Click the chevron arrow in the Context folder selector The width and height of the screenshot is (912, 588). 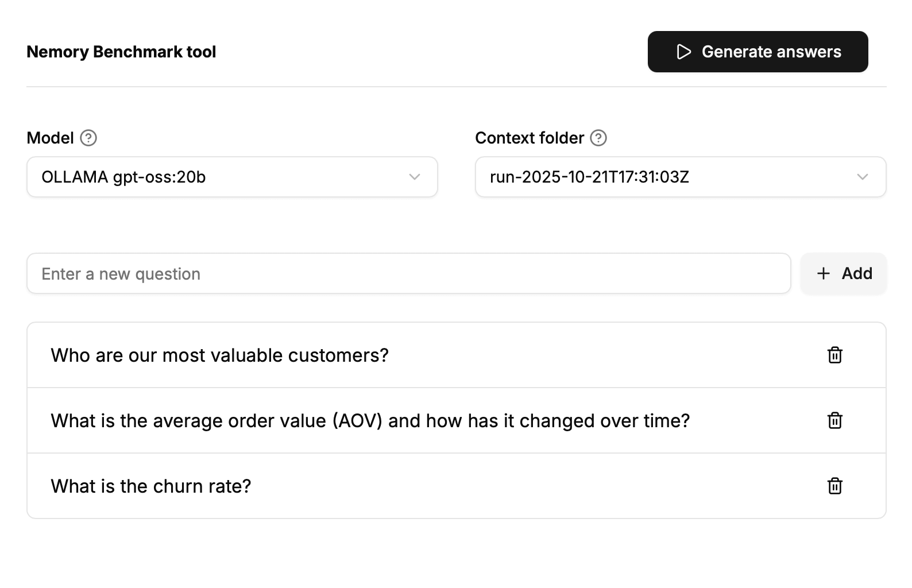(863, 177)
